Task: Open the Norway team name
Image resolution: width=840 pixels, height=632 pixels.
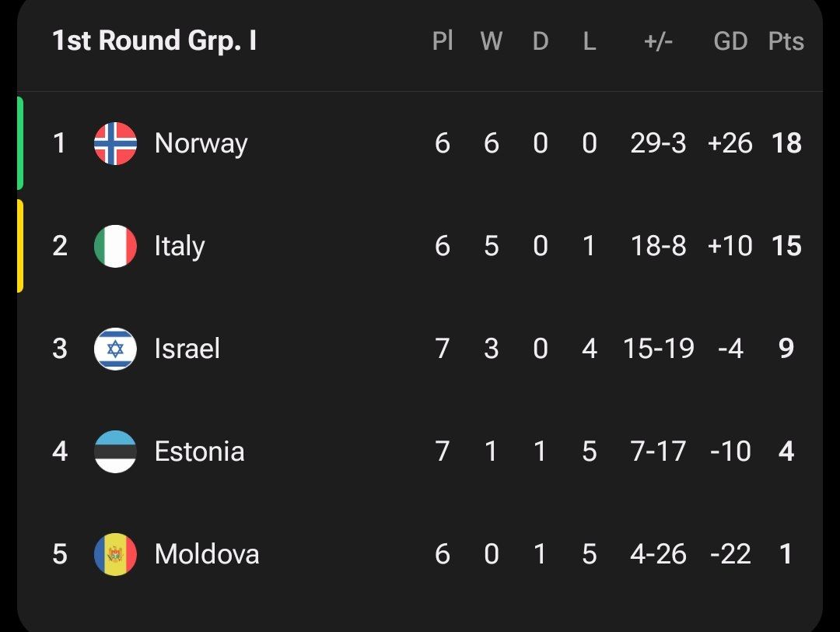Action: (x=201, y=143)
